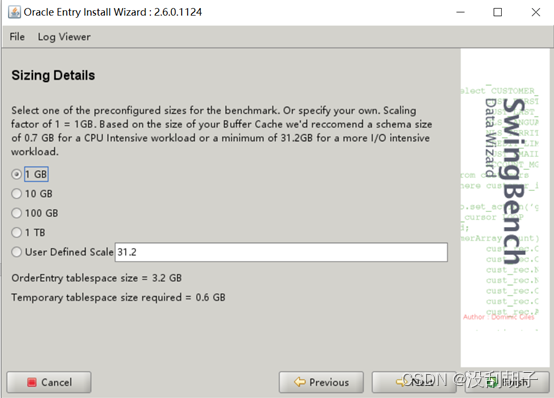The width and height of the screenshot is (554, 398).
Task: Click the User Defined Scale input field
Action: pos(281,252)
